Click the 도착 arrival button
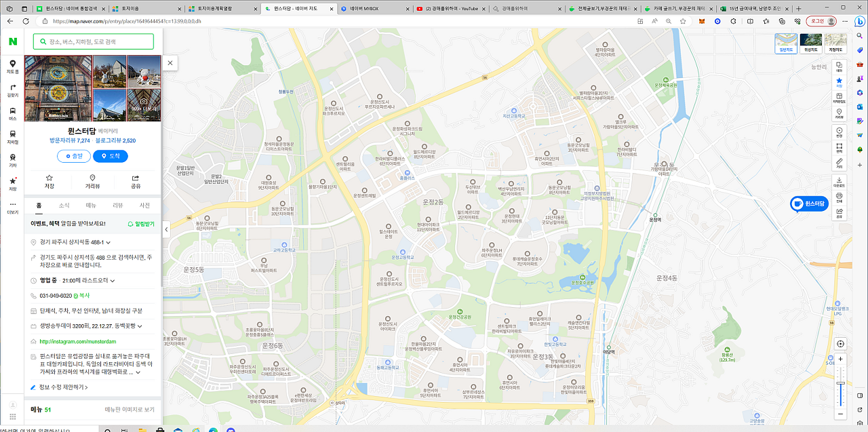The image size is (868, 432). [x=111, y=156]
